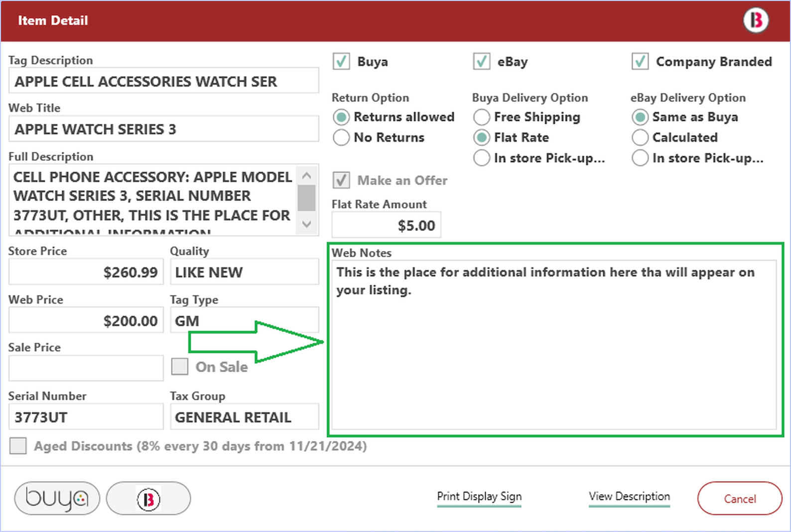Enable the On Sale checkbox

tap(180, 367)
